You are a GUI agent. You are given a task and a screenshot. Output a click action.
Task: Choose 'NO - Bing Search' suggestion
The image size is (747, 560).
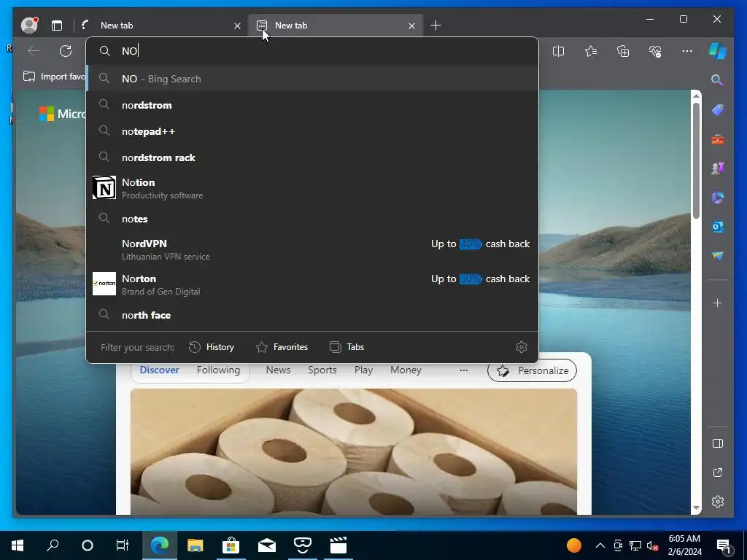pos(312,79)
